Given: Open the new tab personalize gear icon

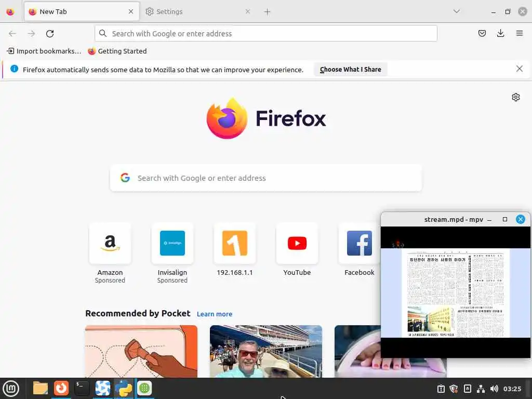Looking at the screenshot, I should 516,97.
